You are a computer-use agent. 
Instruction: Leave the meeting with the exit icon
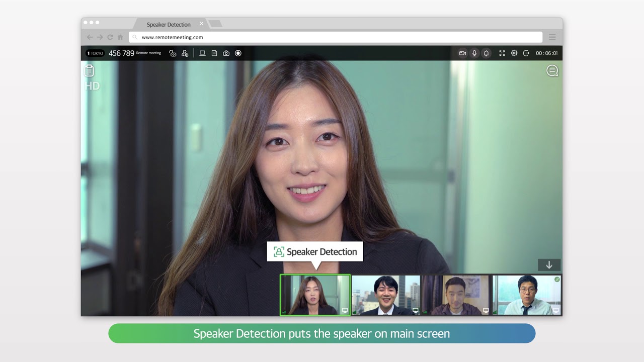pos(526,53)
